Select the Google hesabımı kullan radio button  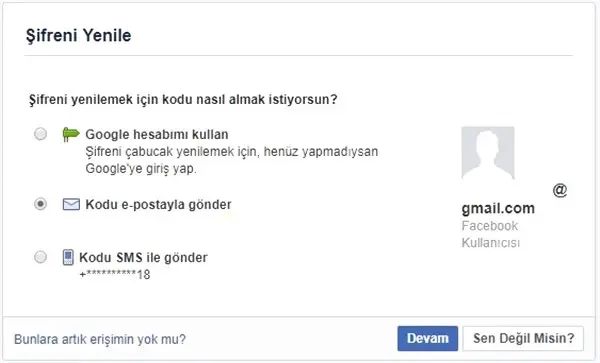(40, 134)
